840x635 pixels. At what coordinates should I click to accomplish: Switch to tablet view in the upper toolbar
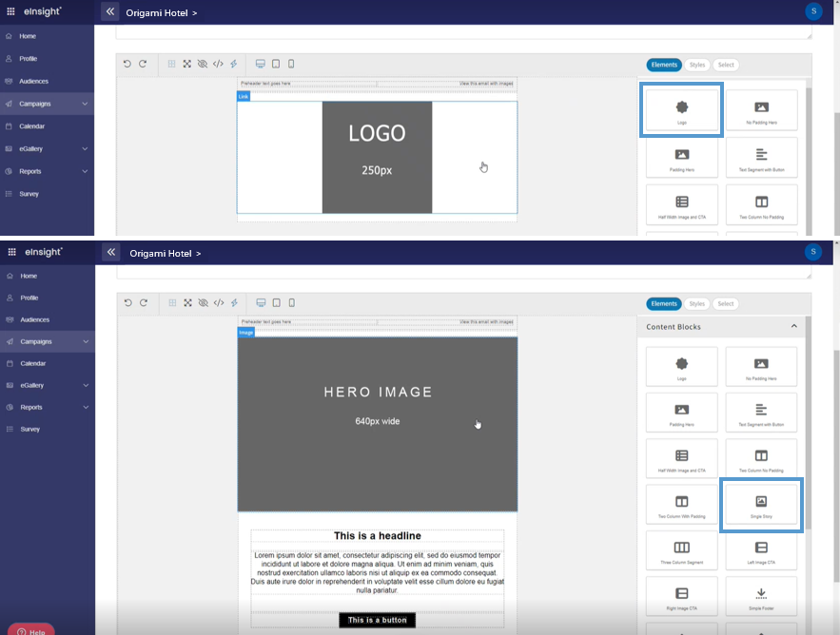click(x=276, y=64)
